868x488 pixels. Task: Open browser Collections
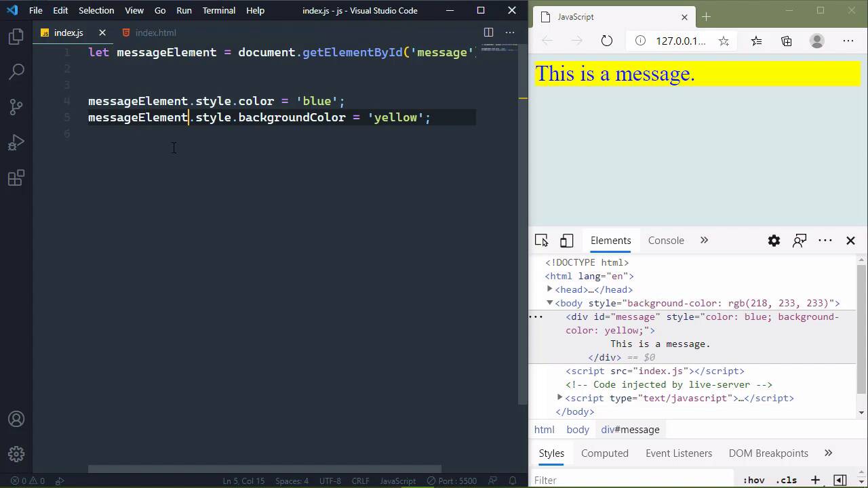(787, 41)
